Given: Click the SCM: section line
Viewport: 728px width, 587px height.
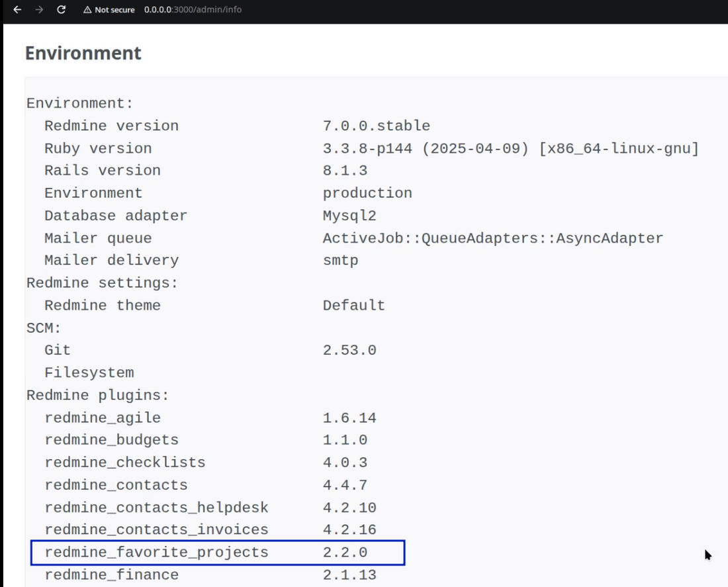Looking at the screenshot, I should [44, 328].
